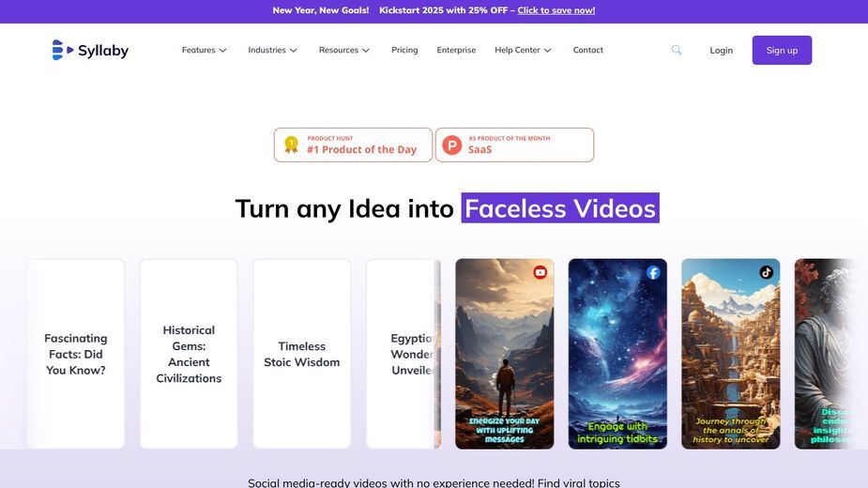The image size is (868, 488).
Task: Open the Resources dropdown menu
Action: (343, 50)
